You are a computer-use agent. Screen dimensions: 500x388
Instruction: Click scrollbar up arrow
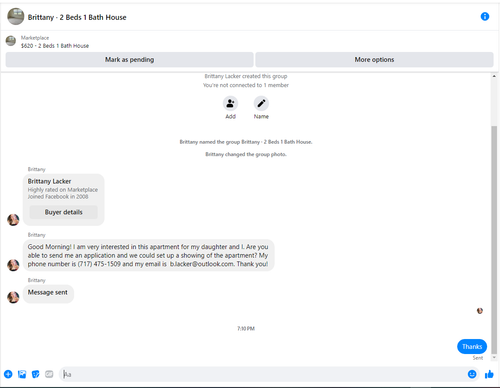494,76
